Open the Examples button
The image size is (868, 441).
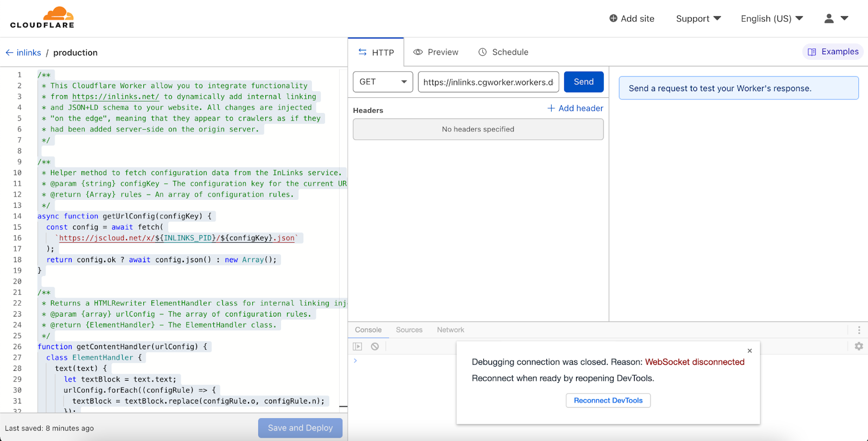(x=833, y=52)
